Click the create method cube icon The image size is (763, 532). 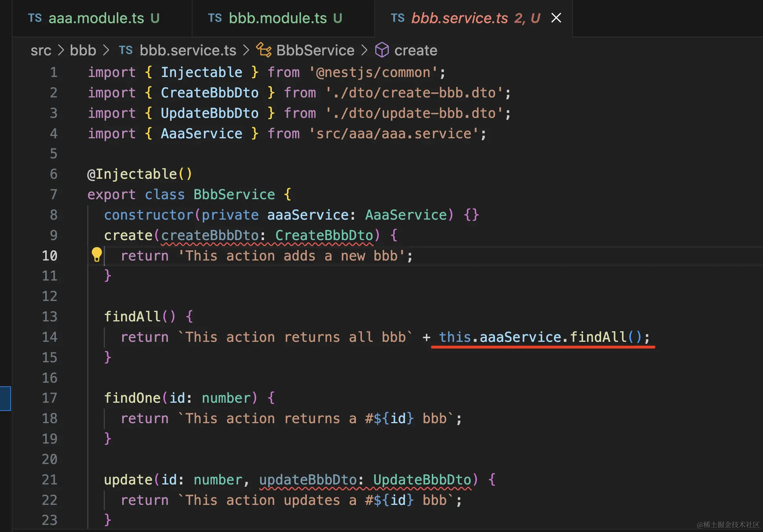[x=381, y=50]
